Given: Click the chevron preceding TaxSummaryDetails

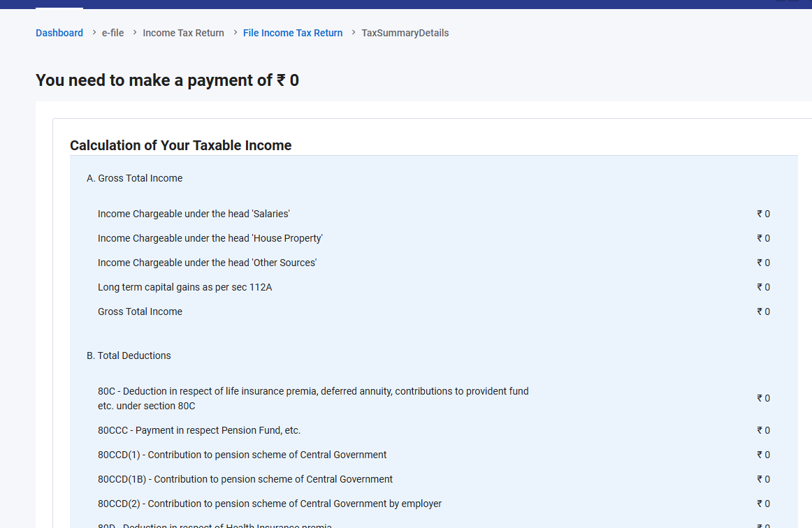Looking at the screenshot, I should click(x=354, y=32).
